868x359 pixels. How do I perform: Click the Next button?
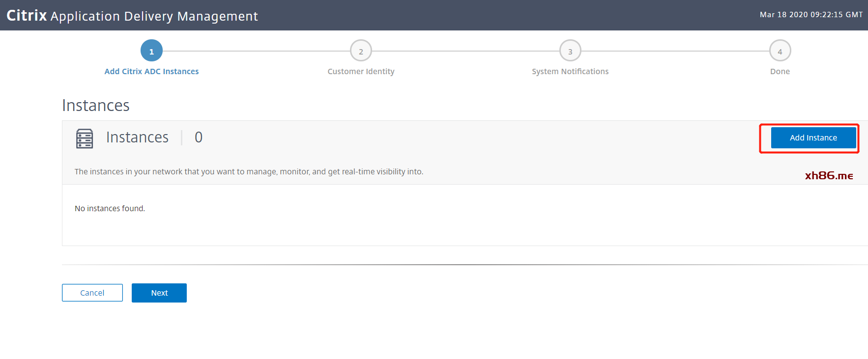(x=159, y=293)
